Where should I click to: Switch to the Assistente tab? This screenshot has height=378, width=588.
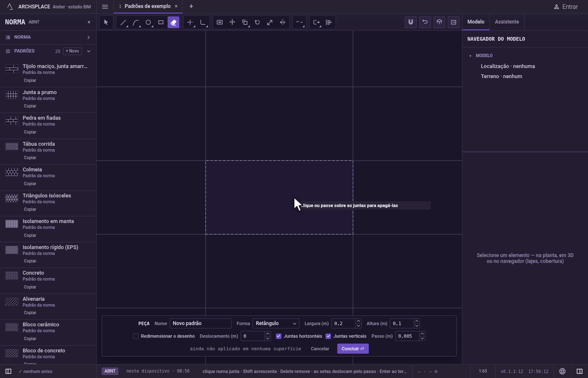(507, 22)
